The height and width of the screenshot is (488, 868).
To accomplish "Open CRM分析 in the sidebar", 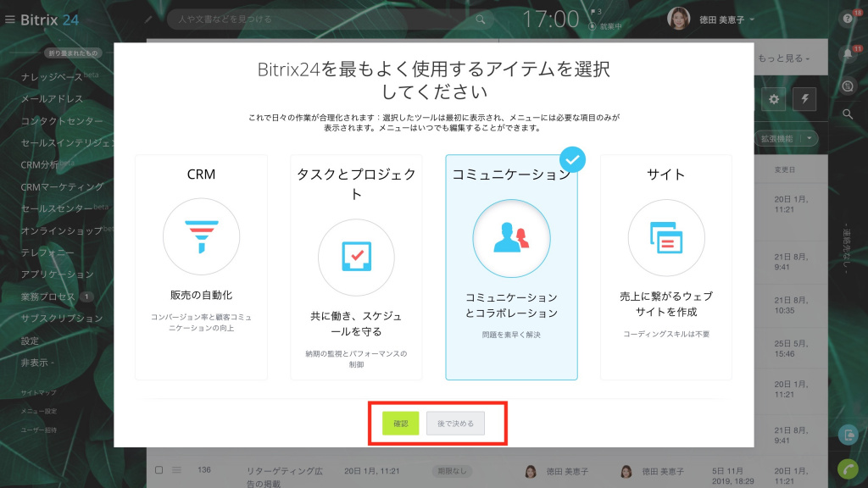I will (x=39, y=164).
